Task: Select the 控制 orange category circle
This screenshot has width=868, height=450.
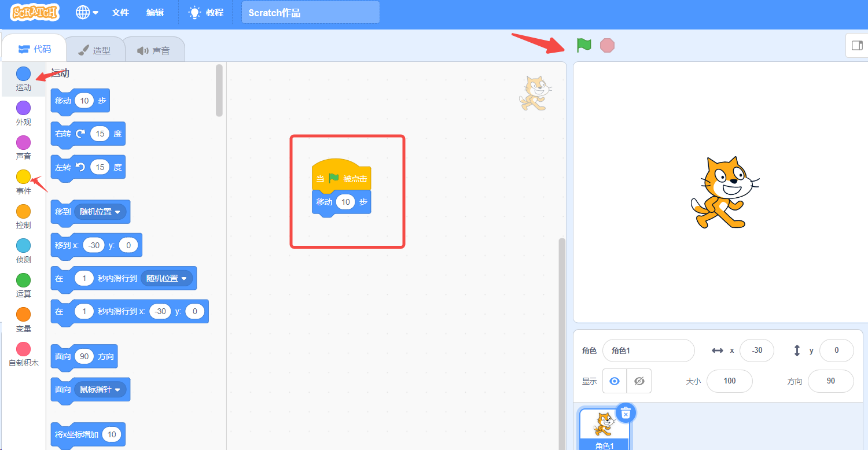Action: 24,211
